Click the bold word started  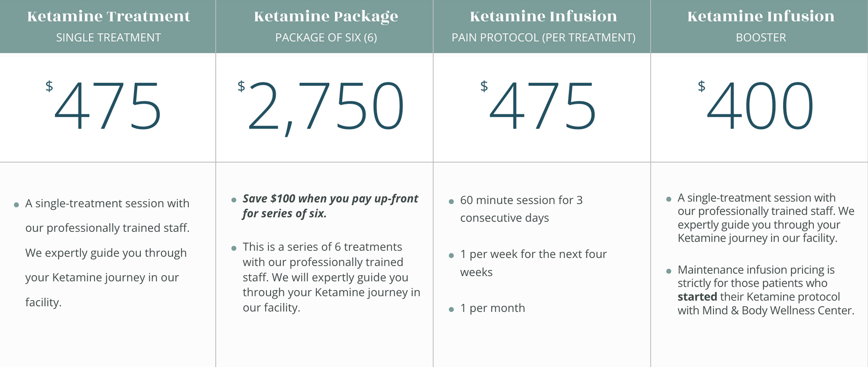(697, 297)
